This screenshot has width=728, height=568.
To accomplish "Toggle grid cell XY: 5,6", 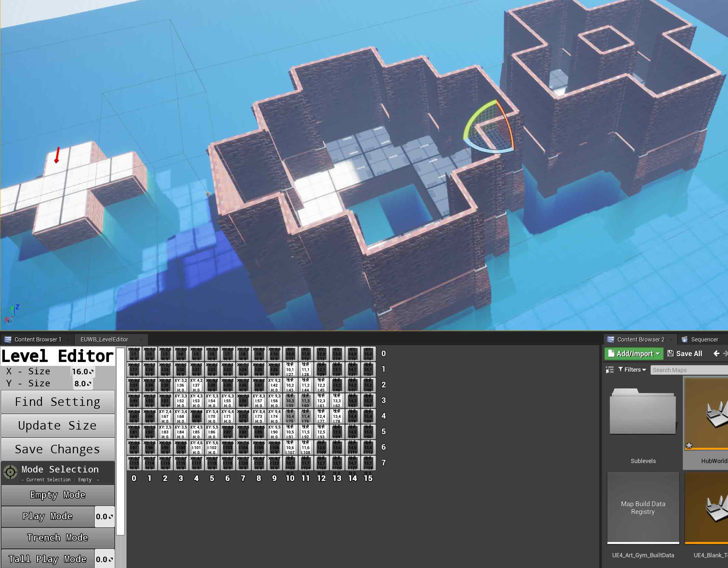I will pyautogui.click(x=212, y=447).
